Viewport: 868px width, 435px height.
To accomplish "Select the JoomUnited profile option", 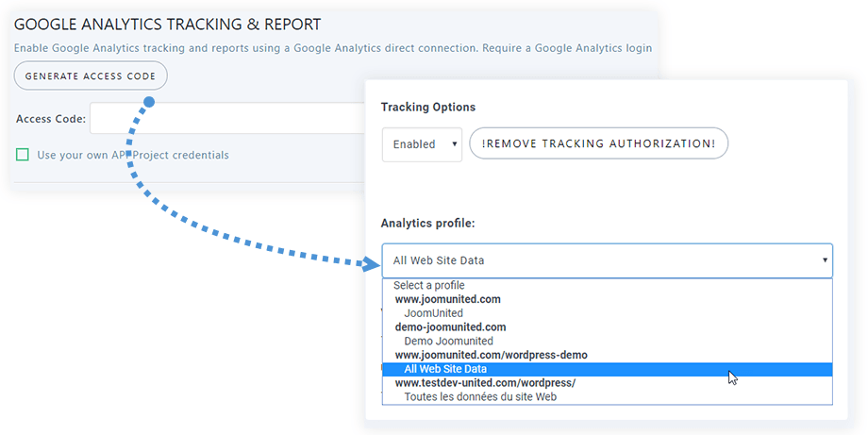I will click(608, 313).
